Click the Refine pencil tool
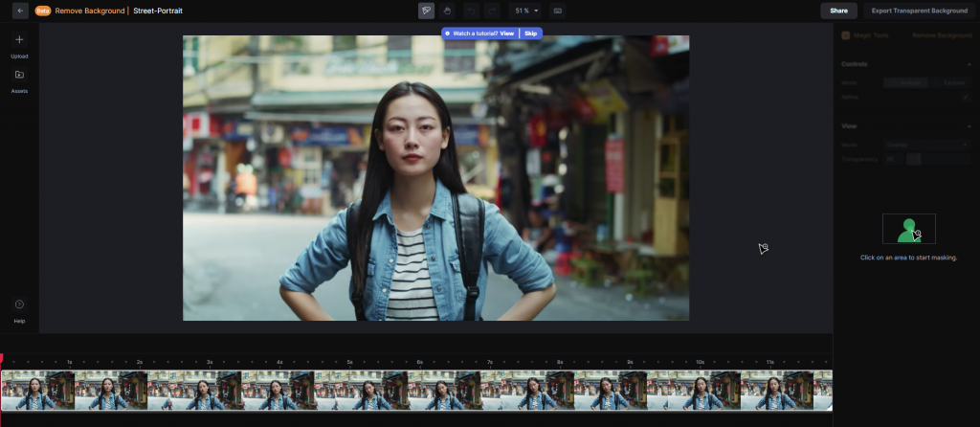 click(x=966, y=97)
